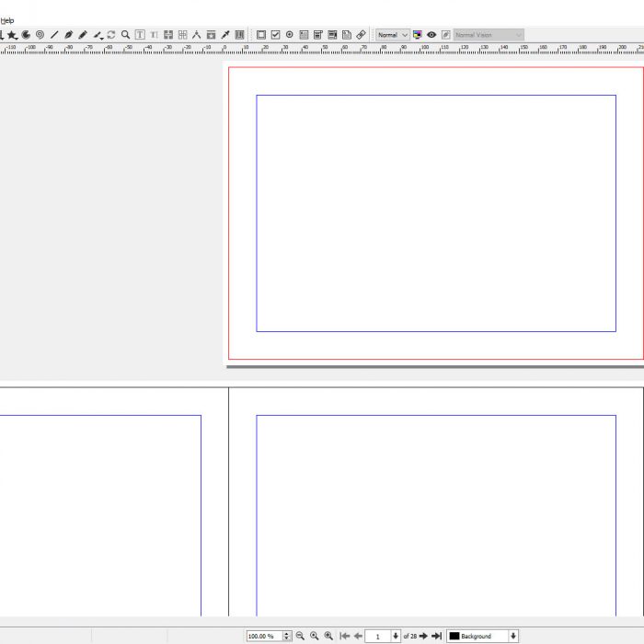644x644 pixels.
Task: Select the Rotate item tool
Action: [x=111, y=35]
